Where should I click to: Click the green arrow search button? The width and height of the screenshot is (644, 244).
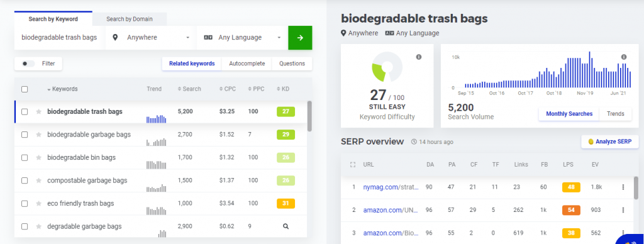pos(300,38)
